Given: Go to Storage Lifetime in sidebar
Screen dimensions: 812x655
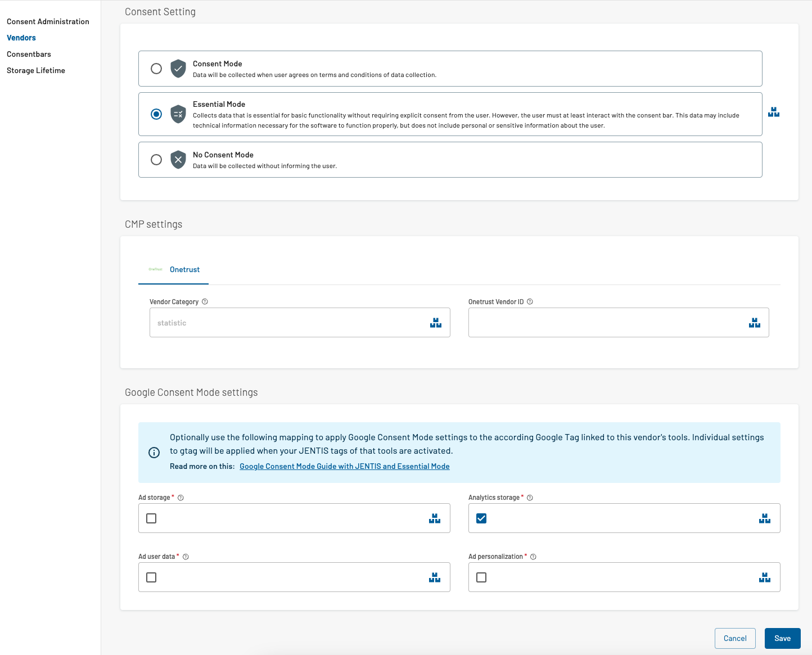Looking at the screenshot, I should [36, 71].
